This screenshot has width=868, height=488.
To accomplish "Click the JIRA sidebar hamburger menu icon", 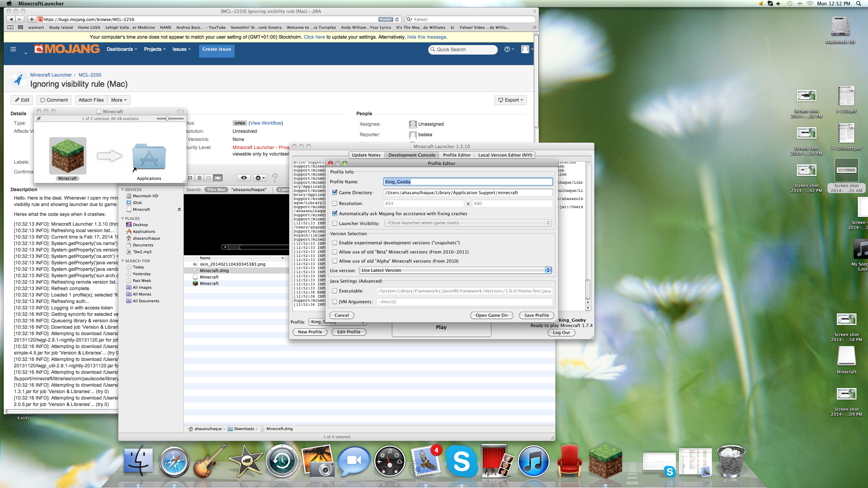I will coord(13,49).
